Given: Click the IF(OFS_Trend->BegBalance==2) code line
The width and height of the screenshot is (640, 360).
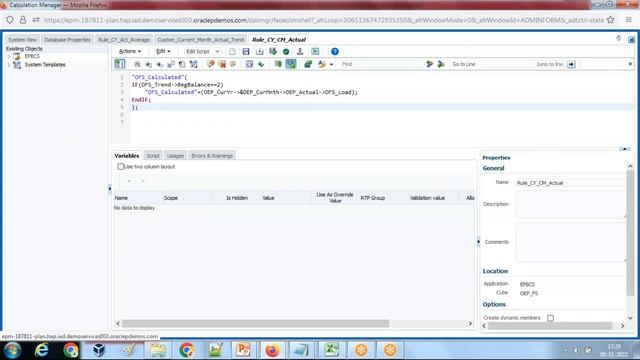Looking at the screenshot, I should click(177, 84).
